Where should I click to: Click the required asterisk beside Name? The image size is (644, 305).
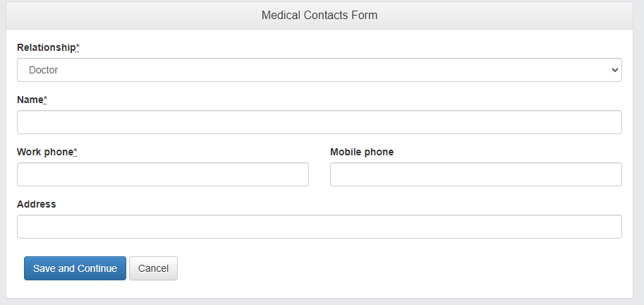coord(46,100)
